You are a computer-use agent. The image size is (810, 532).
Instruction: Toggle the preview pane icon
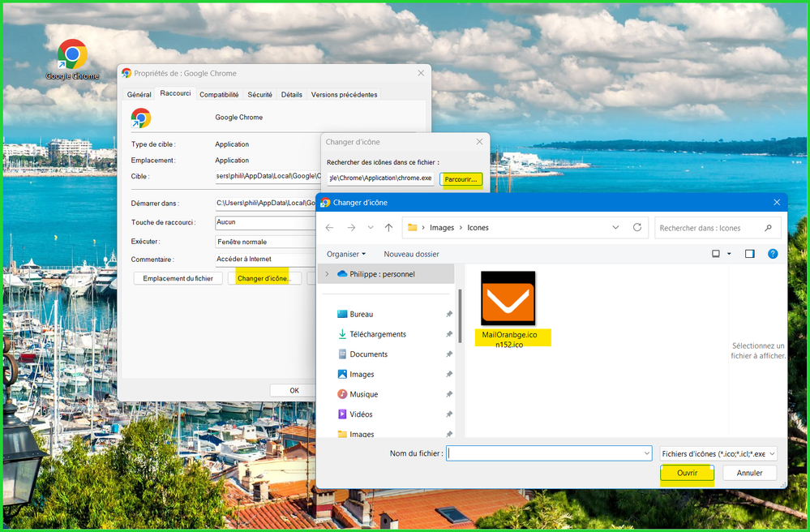750,254
